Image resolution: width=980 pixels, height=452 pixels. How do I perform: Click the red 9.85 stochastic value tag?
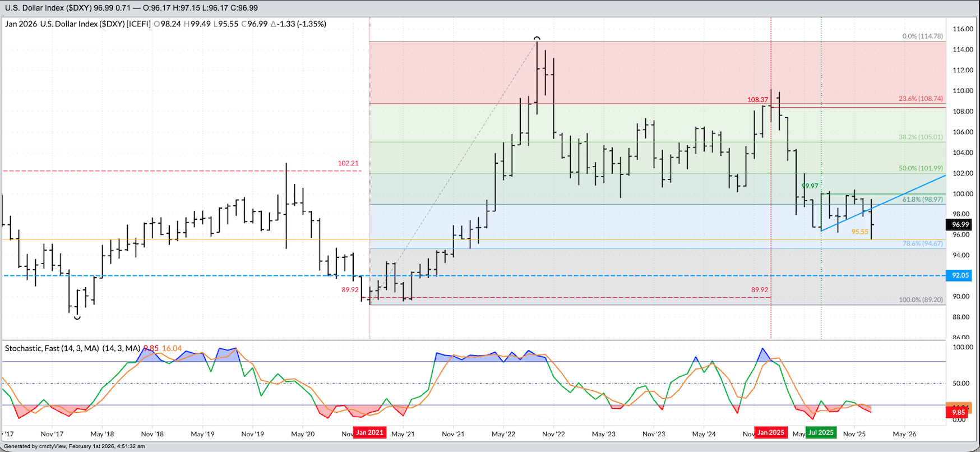click(x=958, y=413)
